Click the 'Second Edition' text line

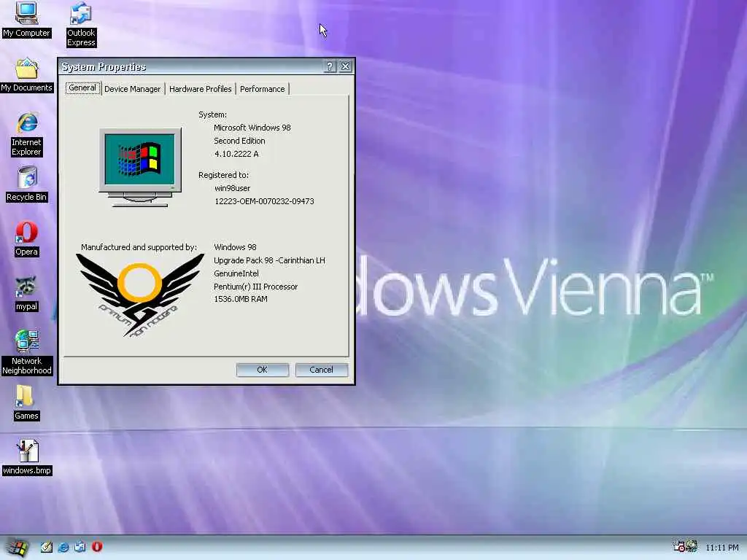pos(239,141)
